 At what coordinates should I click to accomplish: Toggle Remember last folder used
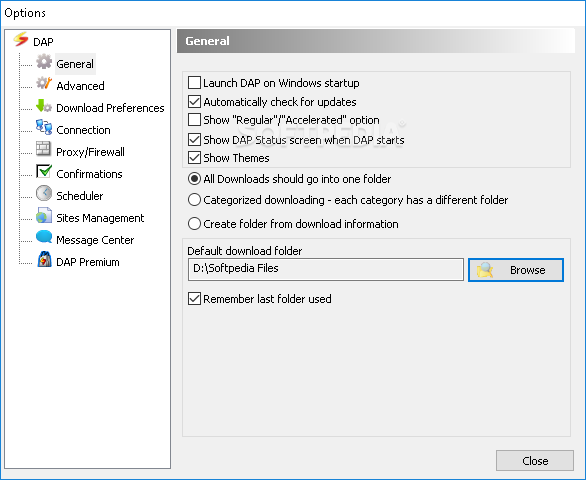(x=194, y=299)
